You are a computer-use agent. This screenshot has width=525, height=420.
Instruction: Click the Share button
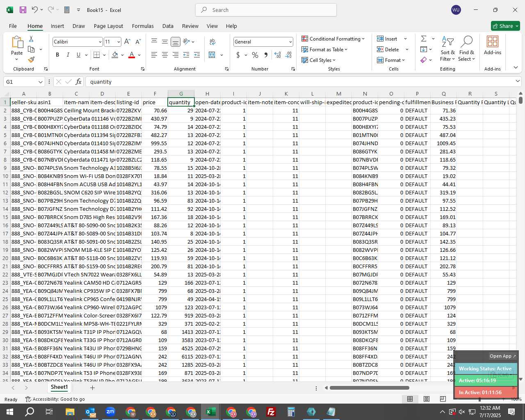[x=505, y=26]
